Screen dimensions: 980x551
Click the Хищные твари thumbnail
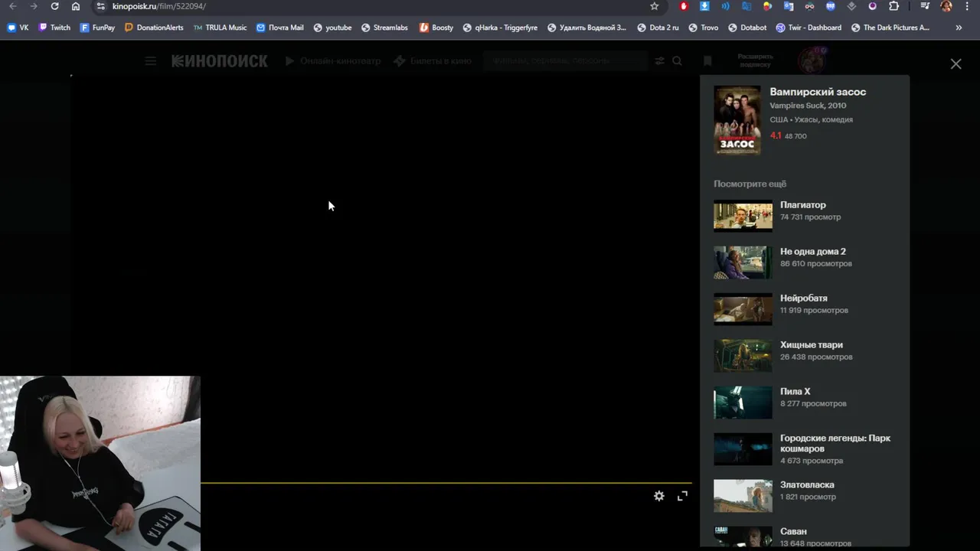pyautogui.click(x=743, y=356)
